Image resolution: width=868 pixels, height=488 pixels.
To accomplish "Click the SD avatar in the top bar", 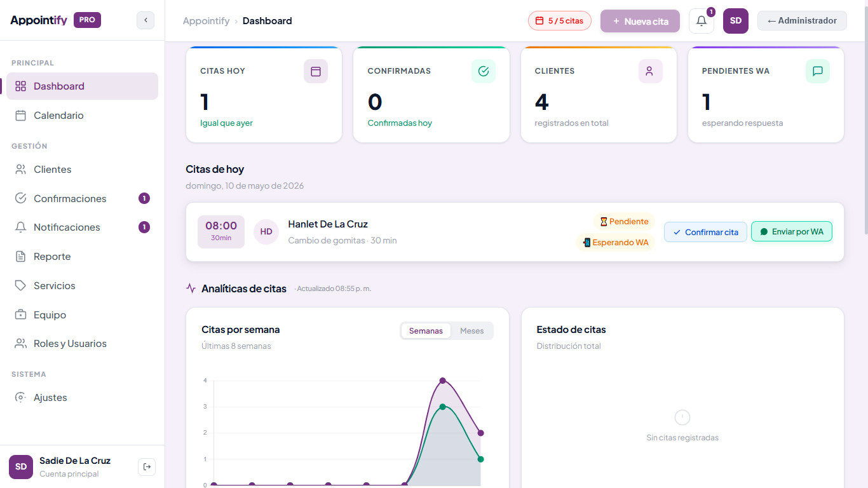I will [x=736, y=21].
